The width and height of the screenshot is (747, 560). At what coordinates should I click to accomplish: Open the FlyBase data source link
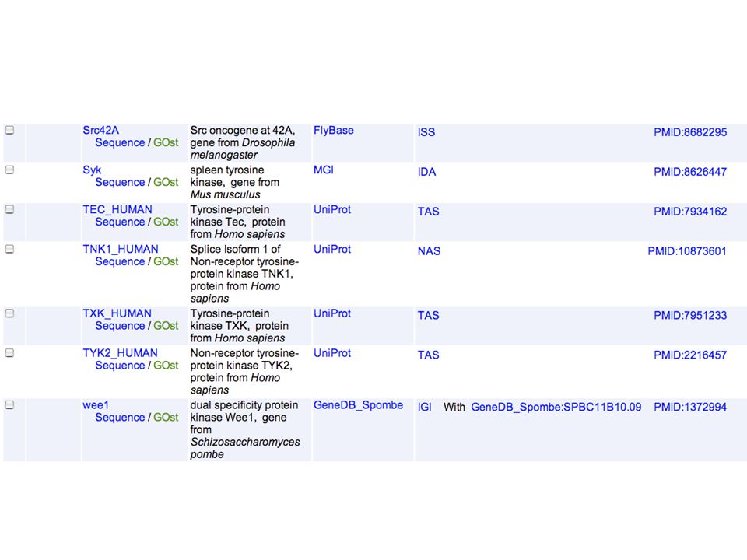click(x=334, y=130)
